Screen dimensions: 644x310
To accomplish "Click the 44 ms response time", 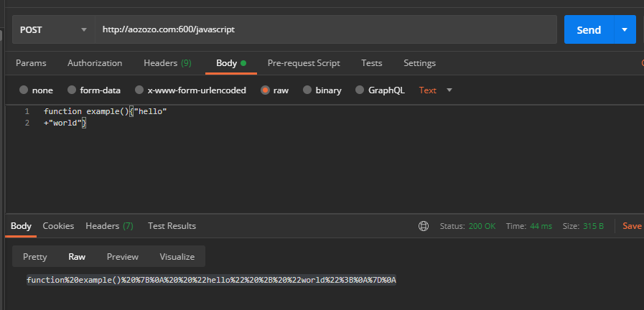I will click(541, 226).
